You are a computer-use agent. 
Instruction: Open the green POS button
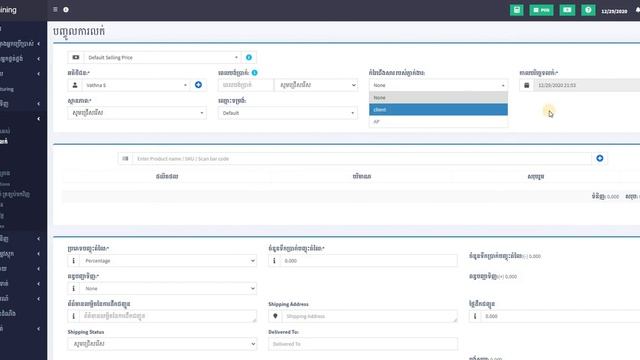point(541,10)
